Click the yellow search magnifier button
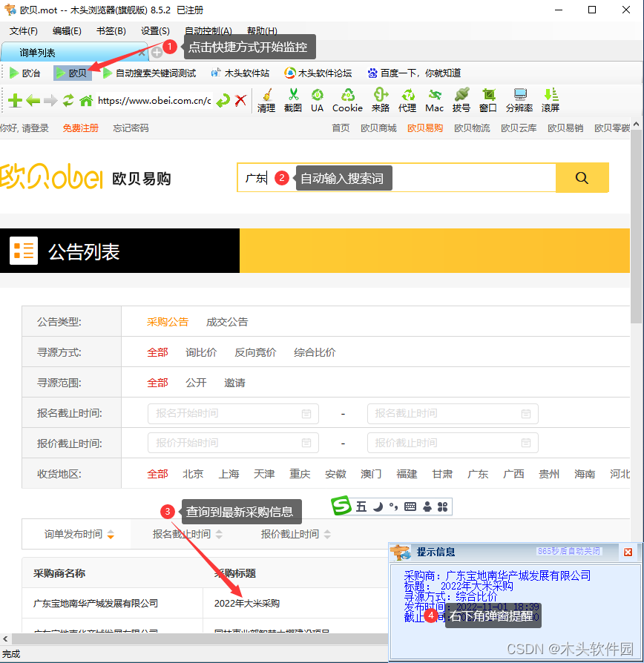Viewport: 644px width, 663px height. 582,177
